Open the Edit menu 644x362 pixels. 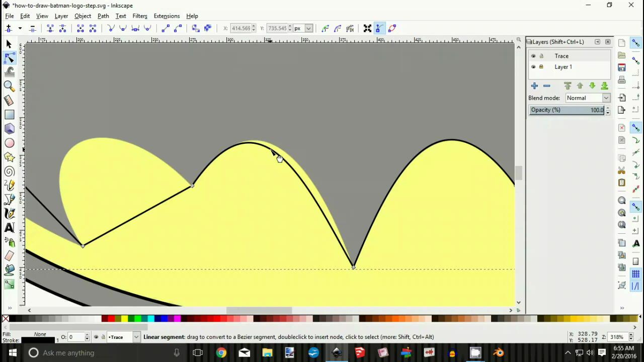(25, 16)
